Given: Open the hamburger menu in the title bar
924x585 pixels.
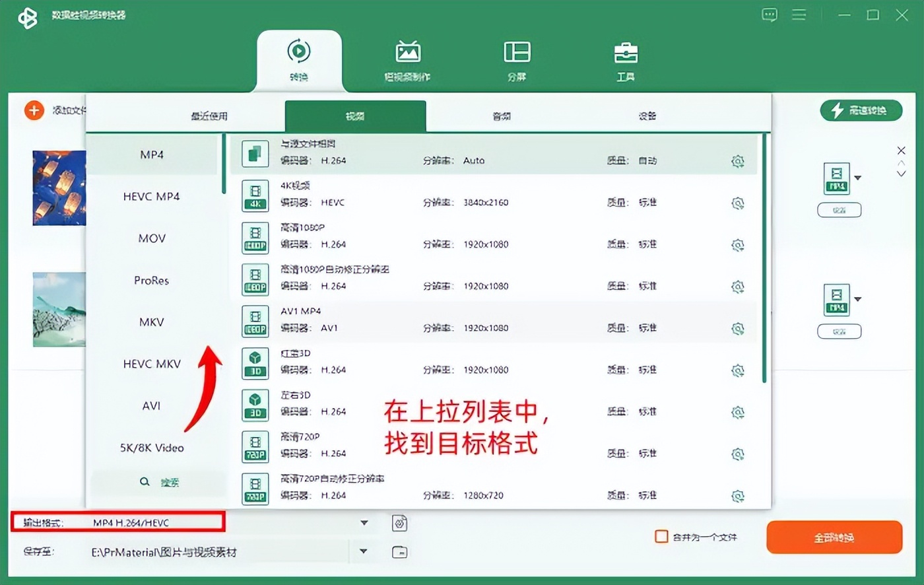Looking at the screenshot, I should tap(799, 15).
